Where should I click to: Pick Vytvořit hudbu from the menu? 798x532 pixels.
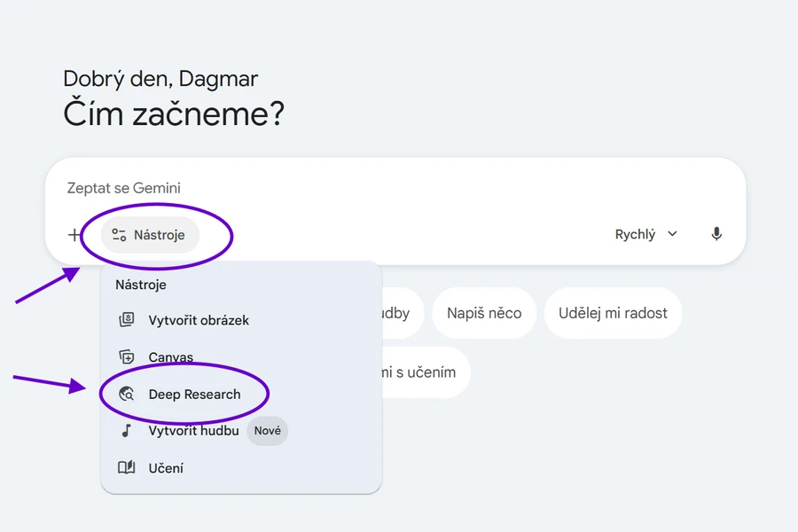[193, 431]
